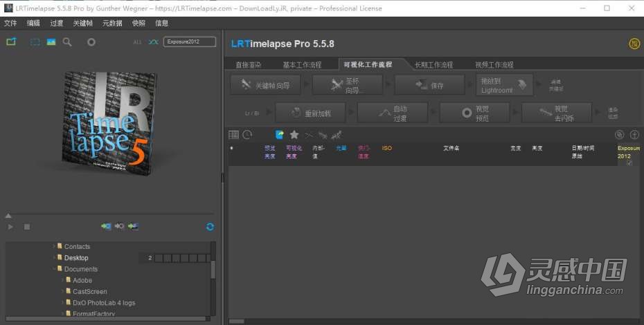Image resolution: width=644 pixels, height=325 pixels.
Task: Click the ISO column header
Action: [387, 148]
